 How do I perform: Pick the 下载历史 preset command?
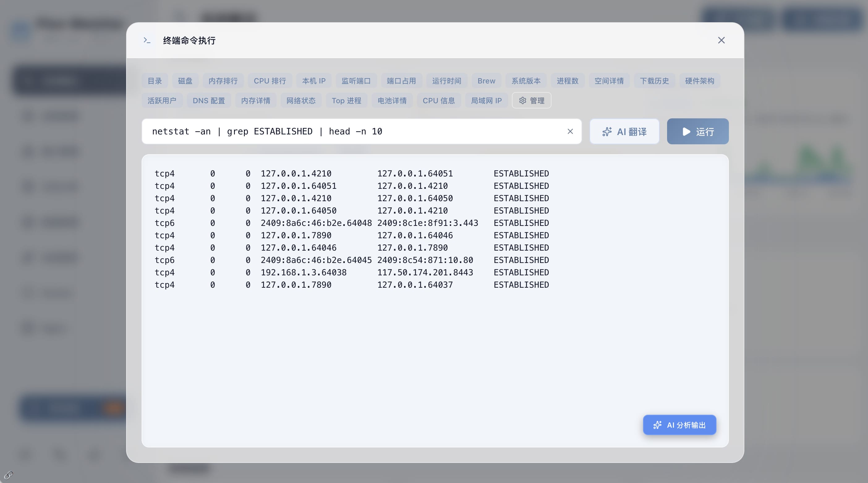point(654,81)
